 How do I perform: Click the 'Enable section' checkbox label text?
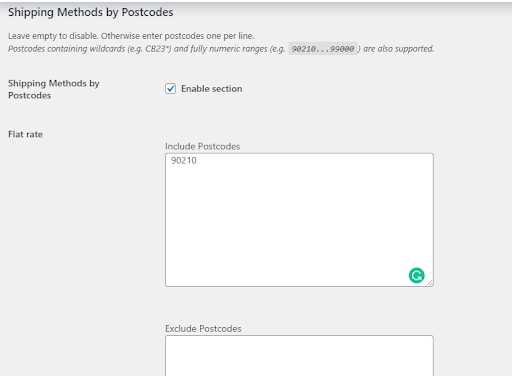[x=212, y=89]
